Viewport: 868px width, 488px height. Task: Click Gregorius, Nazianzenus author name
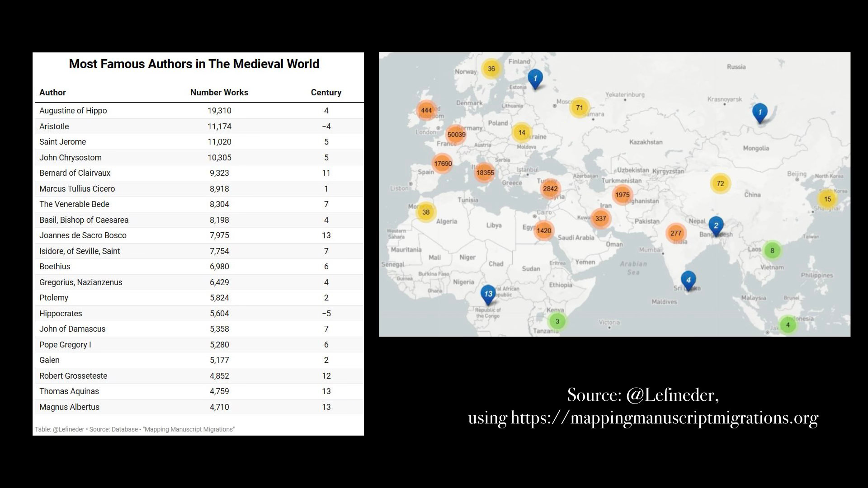tap(80, 282)
